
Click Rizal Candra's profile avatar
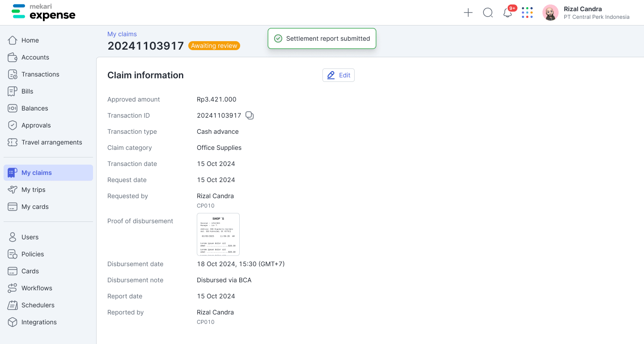[x=550, y=13]
